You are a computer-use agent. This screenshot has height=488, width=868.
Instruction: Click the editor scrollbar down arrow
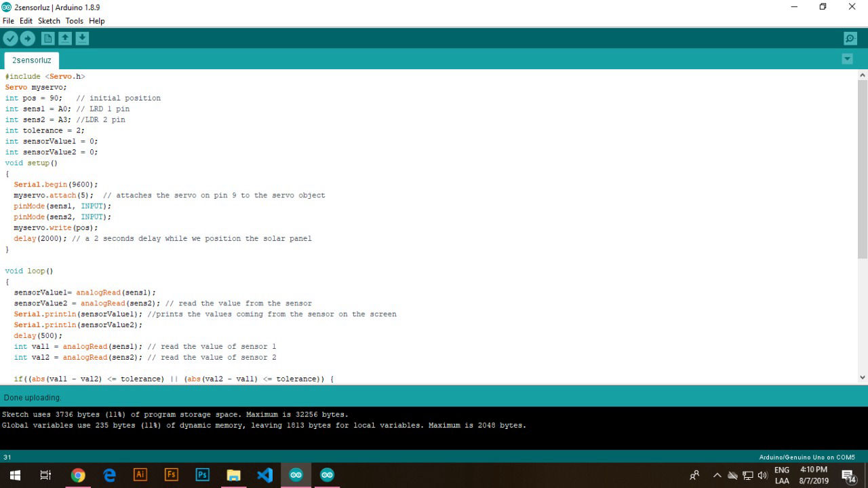[863, 377]
